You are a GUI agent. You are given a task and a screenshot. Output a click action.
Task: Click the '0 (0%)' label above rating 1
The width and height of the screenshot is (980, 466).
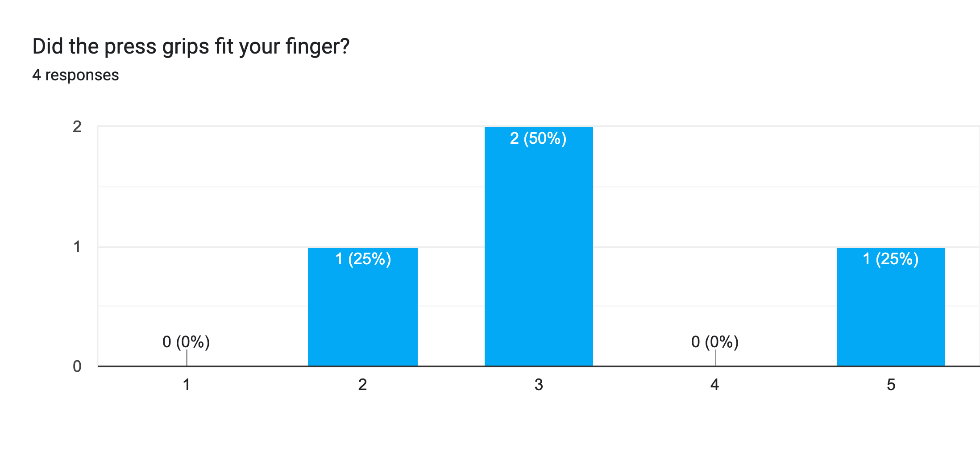[x=186, y=342]
